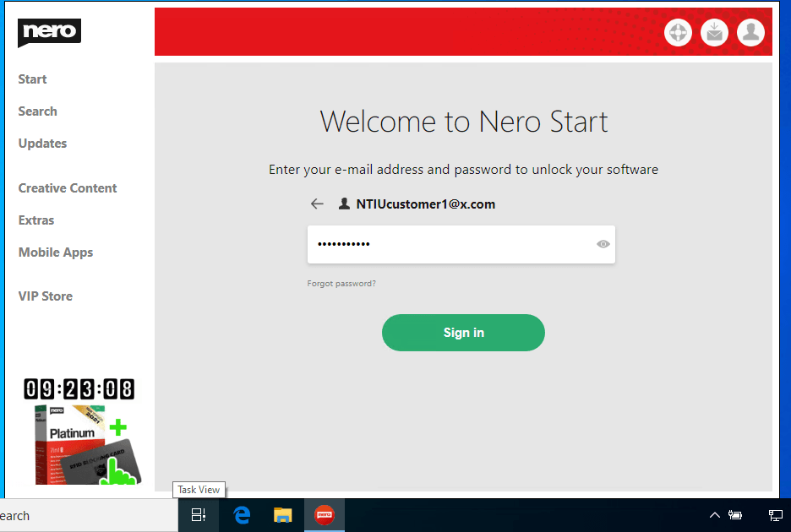Go back using the left arrow icon
Image resolution: width=791 pixels, height=532 pixels.
pos(317,204)
